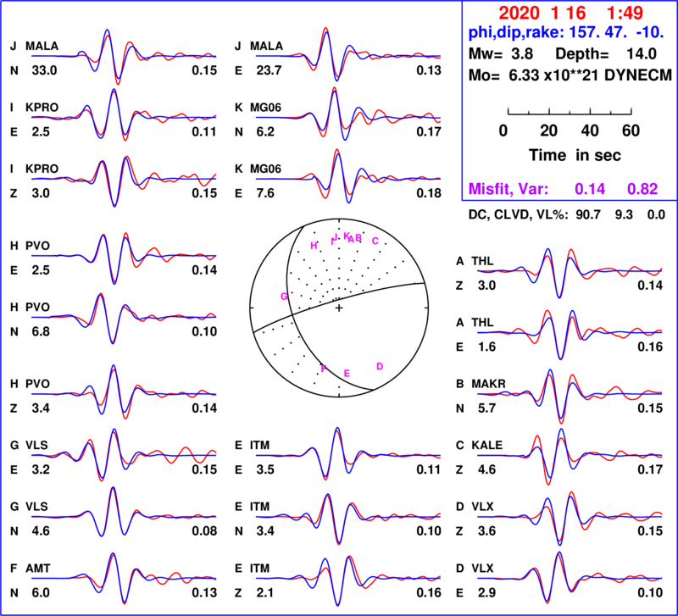The width and height of the screenshot is (678, 616).
Task: Click the AMT N amplitude value 6.0
Action: 41,592
